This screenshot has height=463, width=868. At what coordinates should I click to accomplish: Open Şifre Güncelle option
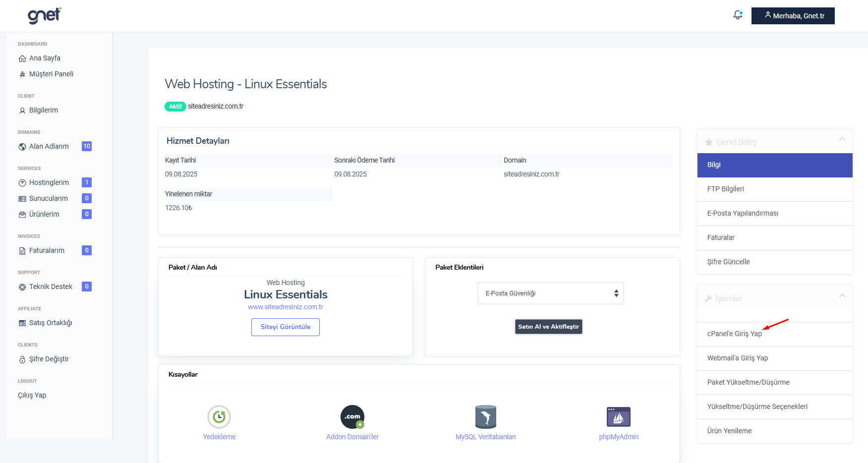coord(775,262)
